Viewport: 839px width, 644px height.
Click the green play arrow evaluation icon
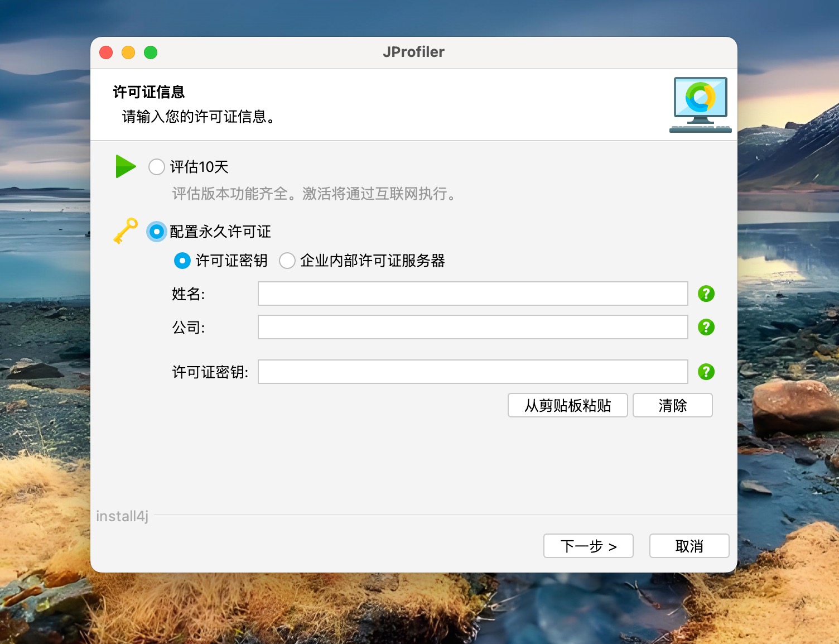pyautogui.click(x=126, y=166)
